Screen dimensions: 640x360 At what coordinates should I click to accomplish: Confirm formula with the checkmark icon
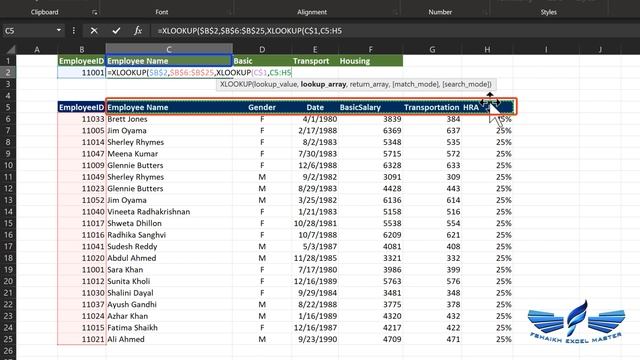(x=116, y=31)
